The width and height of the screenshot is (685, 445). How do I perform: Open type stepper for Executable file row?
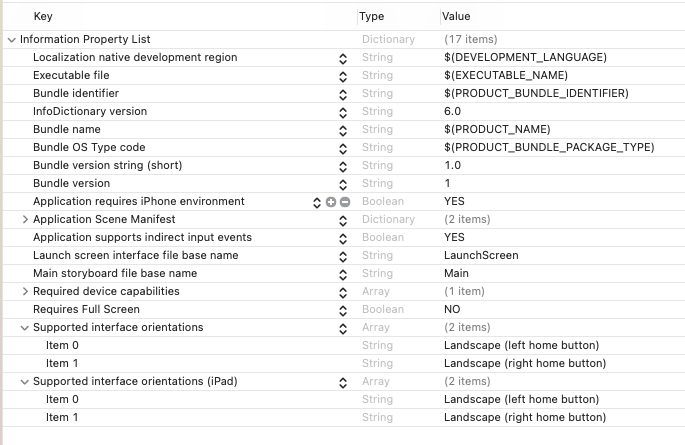coord(343,76)
